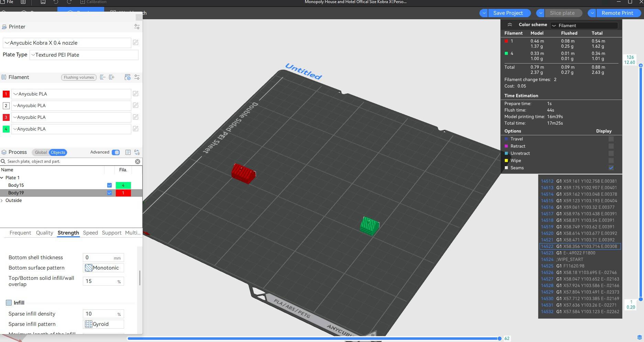The width and height of the screenshot is (644, 342).
Task: Open the Support tab
Action: tap(112, 233)
